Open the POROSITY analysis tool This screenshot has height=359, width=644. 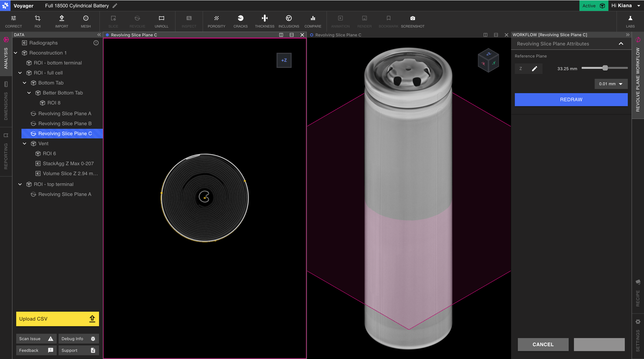click(217, 21)
